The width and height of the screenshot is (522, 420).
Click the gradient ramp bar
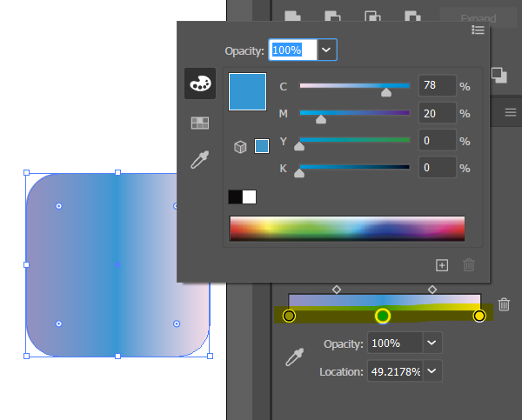click(385, 302)
